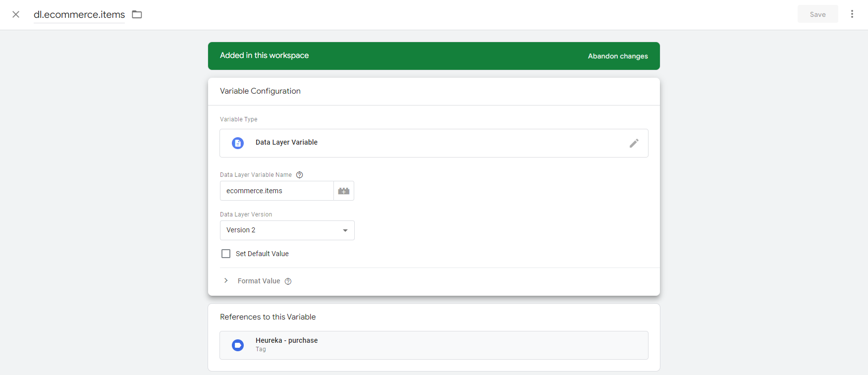Click the Added in this workspace text
Screen dimensions: 868x375
(x=264, y=55)
